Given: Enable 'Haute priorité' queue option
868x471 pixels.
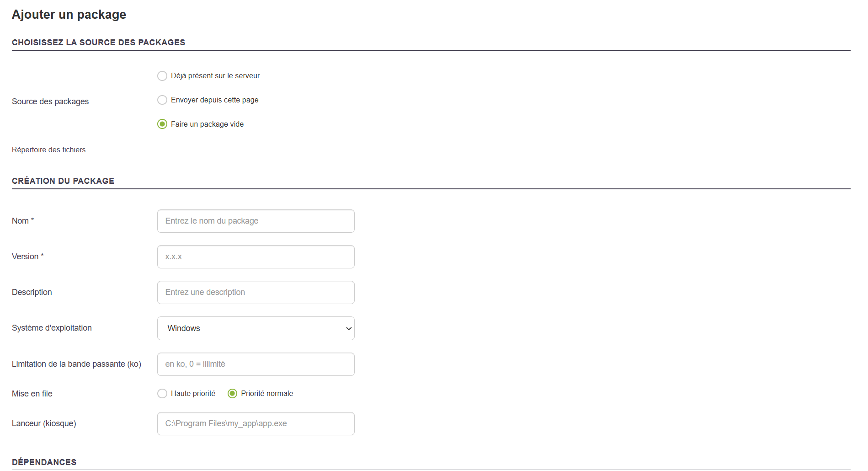Looking at the screenshot, I should coord(162,394).
